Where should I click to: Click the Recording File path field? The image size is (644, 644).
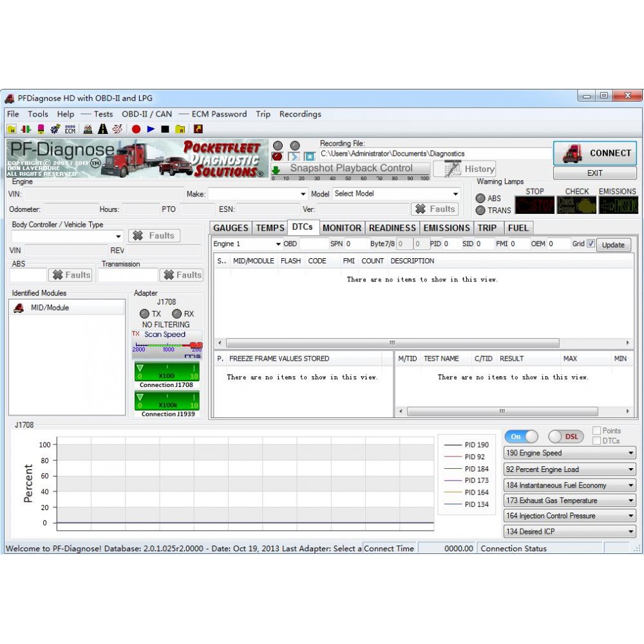click(435, 154)
